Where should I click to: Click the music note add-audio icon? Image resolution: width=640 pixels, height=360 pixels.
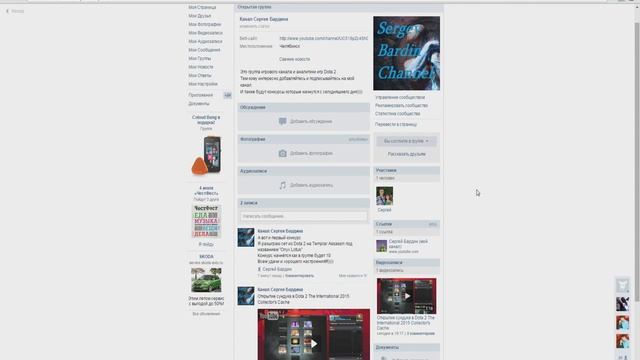pyautogui.click(x=282, y=185)
